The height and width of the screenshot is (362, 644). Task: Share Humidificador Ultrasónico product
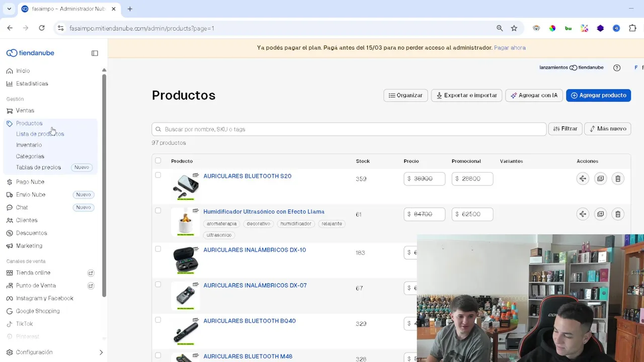(x=583, y=214)
